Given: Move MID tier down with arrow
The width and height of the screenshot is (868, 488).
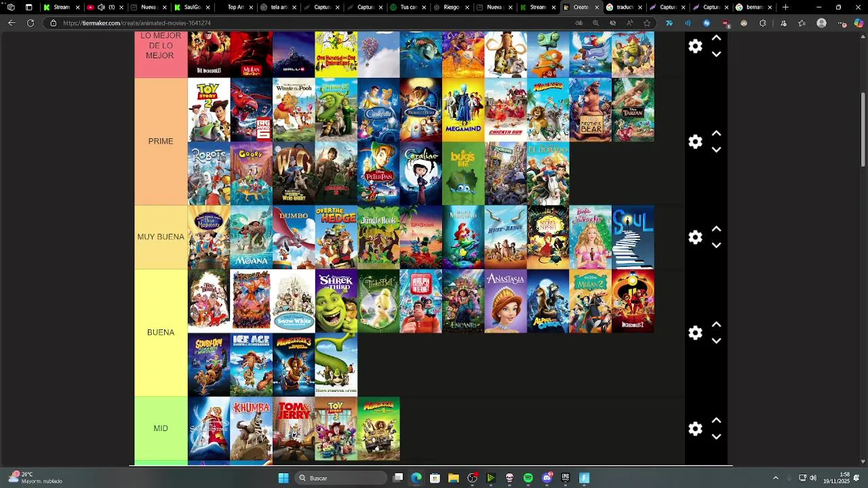Looking at the screenshot, I should [x=716, y=436].
